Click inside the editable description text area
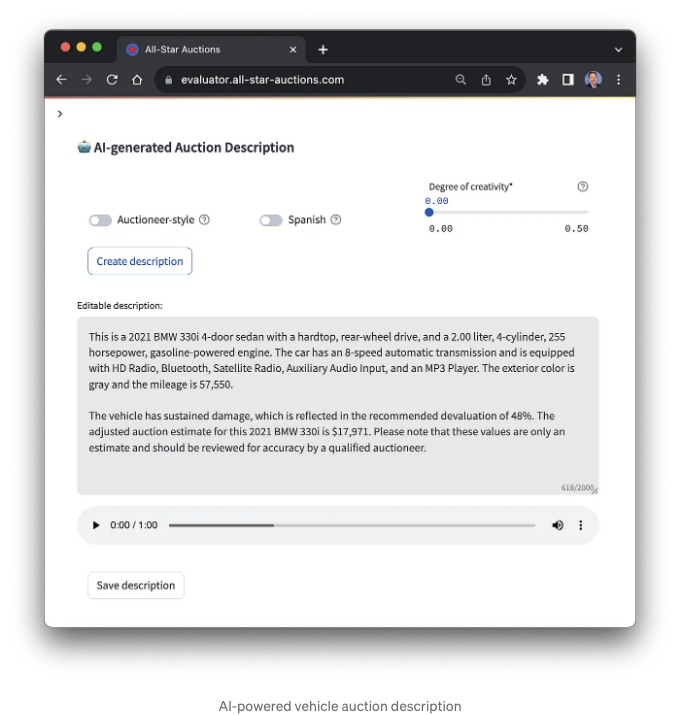This screenshot has height=715, width=680. point(337,405)
